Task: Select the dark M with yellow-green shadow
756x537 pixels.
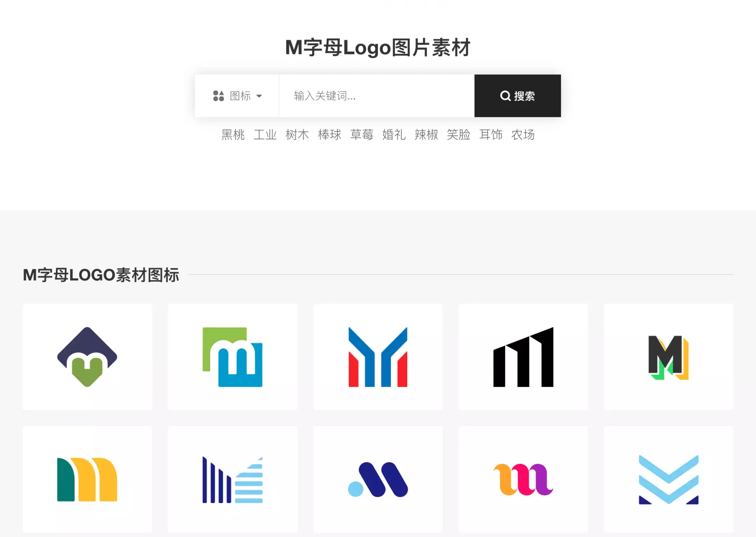Action: coord(668,357)
